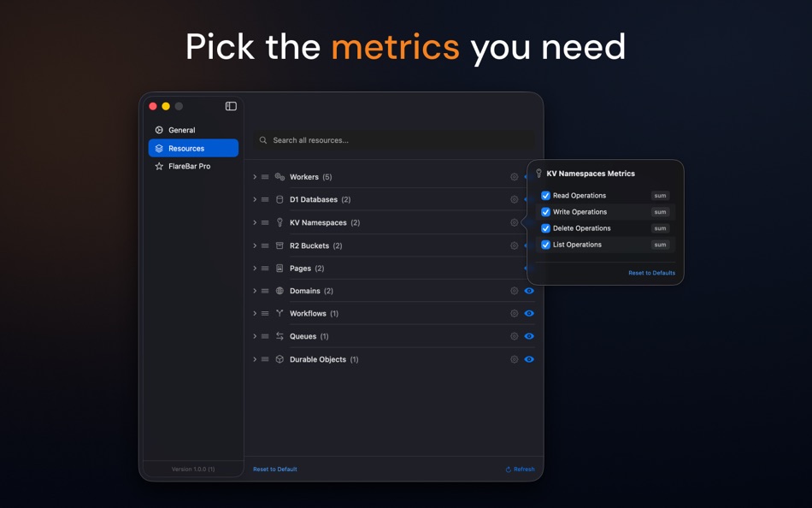This screenshot has height=508, width=812.
Task: Click the R2 Buckets reorder handle
Action: [x=265, y=245]
